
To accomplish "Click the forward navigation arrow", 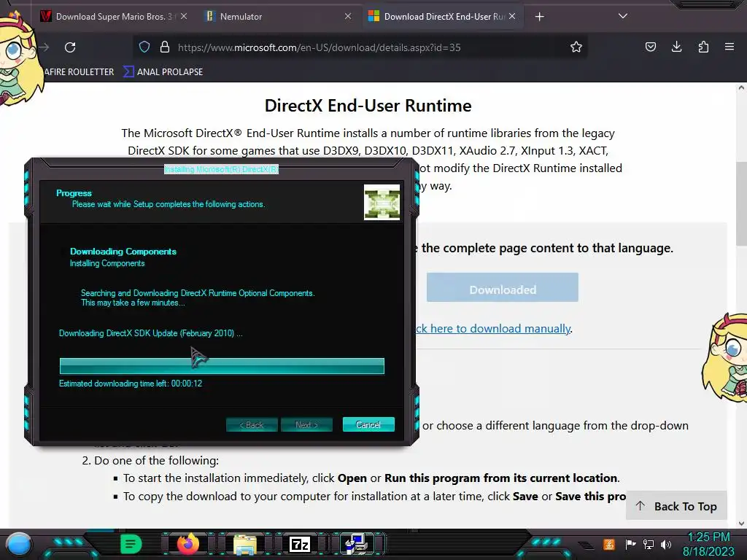I will [x=44, y=47].
